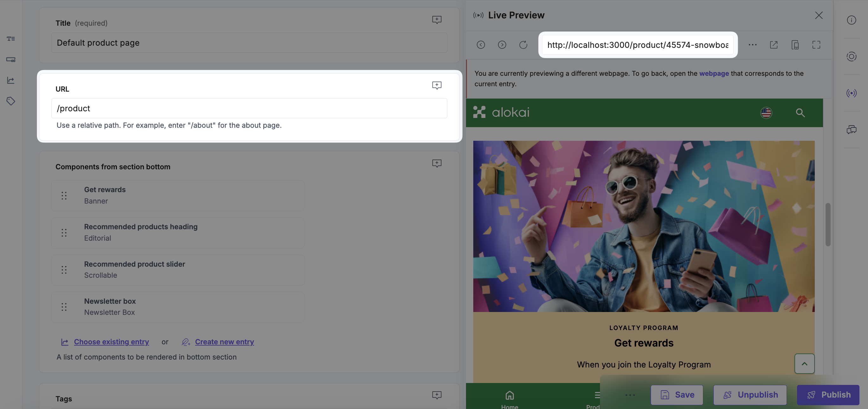The image size is (868, 409).
Task: Open discussion comments icon in right rail
Action: point(852,129)
